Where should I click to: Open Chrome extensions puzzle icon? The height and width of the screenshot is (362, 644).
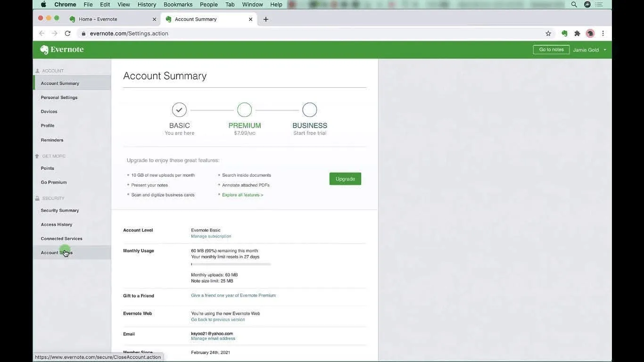coord(577,33)
